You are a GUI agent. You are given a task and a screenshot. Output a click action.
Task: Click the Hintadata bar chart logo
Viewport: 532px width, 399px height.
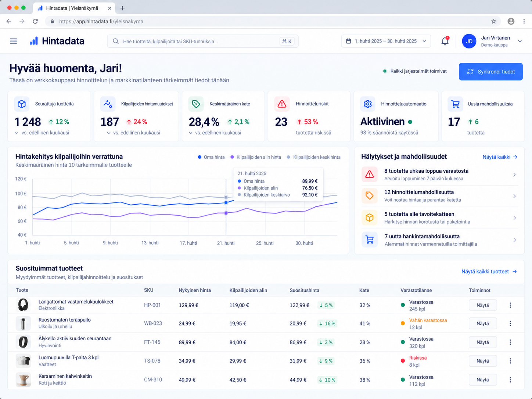point(34,41)
